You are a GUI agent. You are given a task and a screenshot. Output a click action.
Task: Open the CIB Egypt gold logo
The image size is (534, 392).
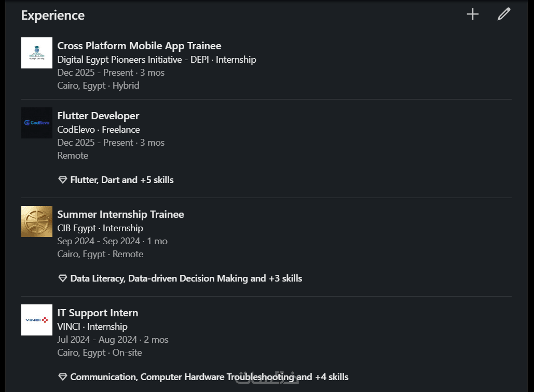coord(37,221)
